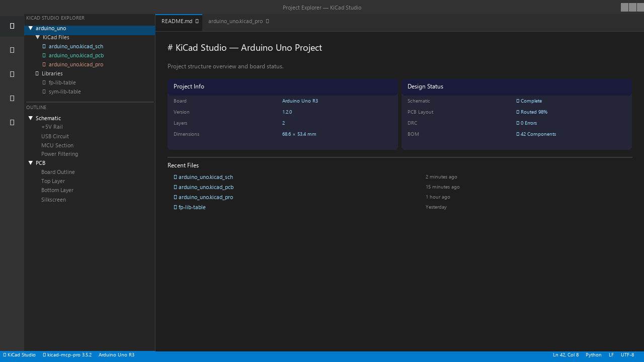Click the fourth icon in the activity bar
The width and height of the screenshot is (644, 362).
point(12,98)
